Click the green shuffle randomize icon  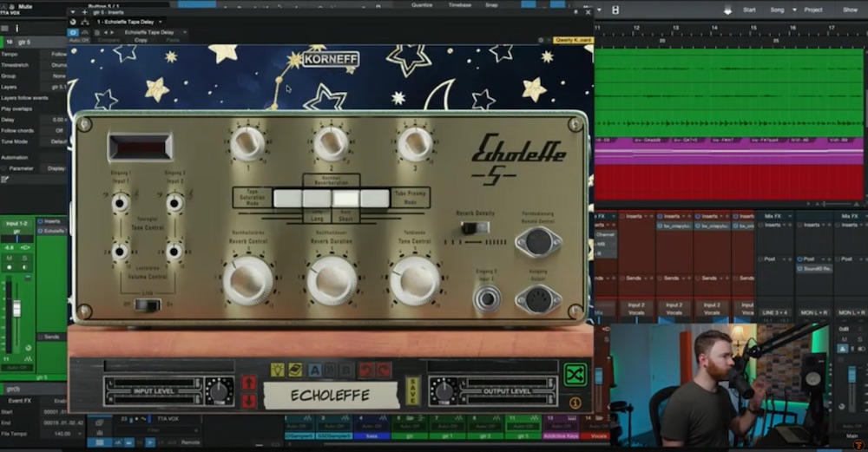(575, 375)
